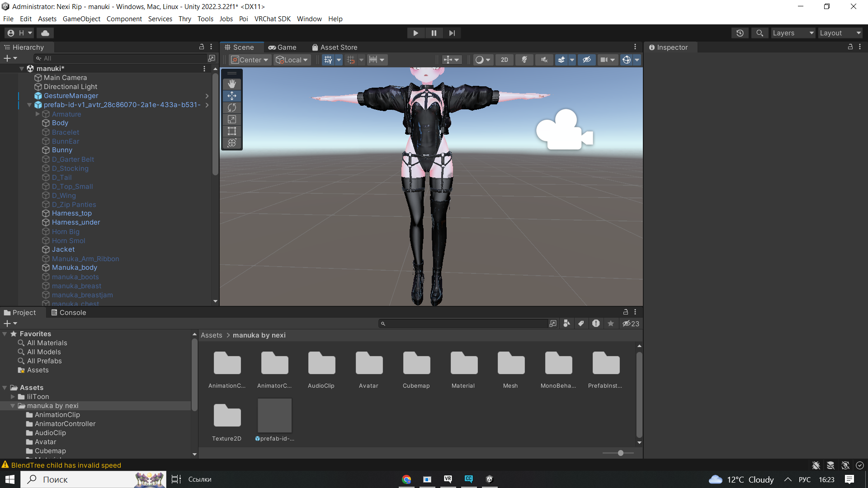Adjust the Project icon size slider
This screenshot has width=868, height=488.
621,453
